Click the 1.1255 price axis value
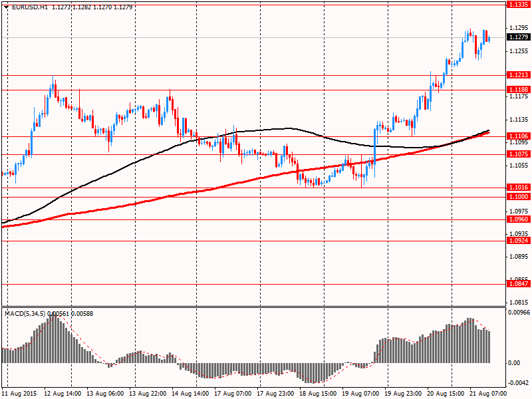 click(x=519, y=51)
